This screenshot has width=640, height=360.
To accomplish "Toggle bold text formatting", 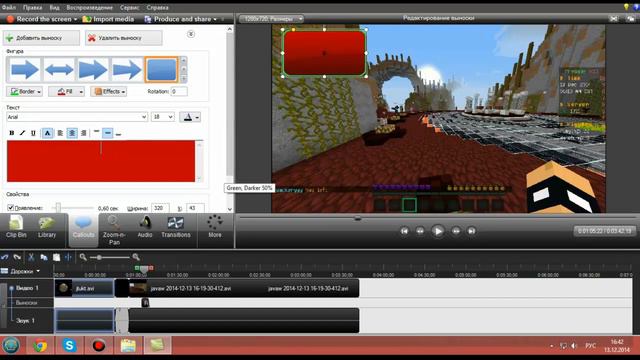I will click(x=11, y=133).
